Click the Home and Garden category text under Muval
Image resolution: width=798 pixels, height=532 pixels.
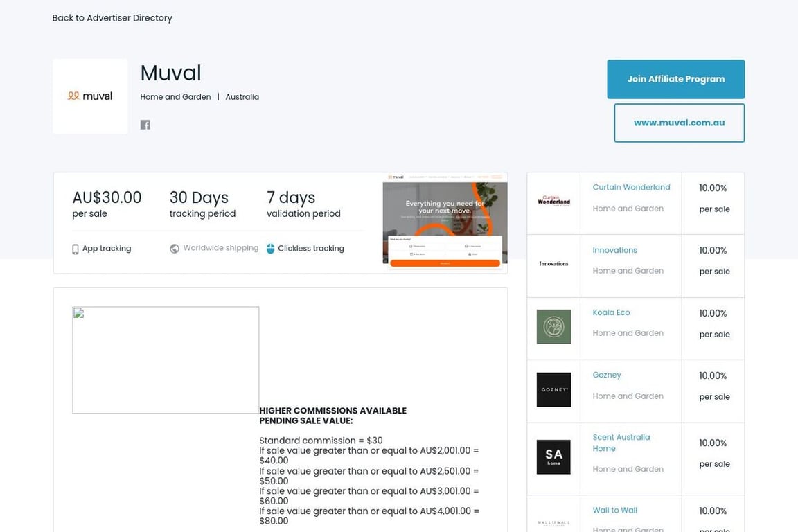175,97
